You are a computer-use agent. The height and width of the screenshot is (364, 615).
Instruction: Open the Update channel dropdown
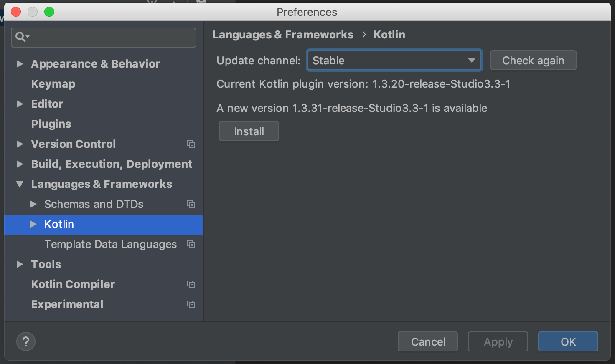pos(472,60)
